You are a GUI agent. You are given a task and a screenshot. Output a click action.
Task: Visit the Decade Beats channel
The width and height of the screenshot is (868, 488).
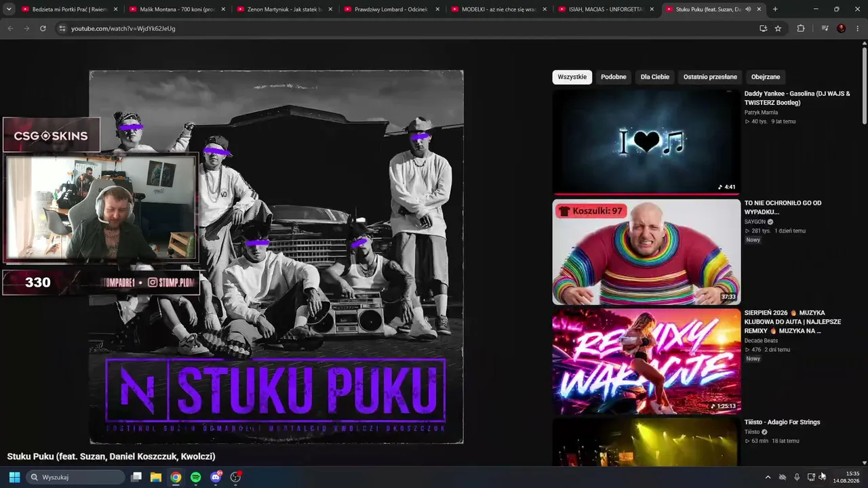762,340
